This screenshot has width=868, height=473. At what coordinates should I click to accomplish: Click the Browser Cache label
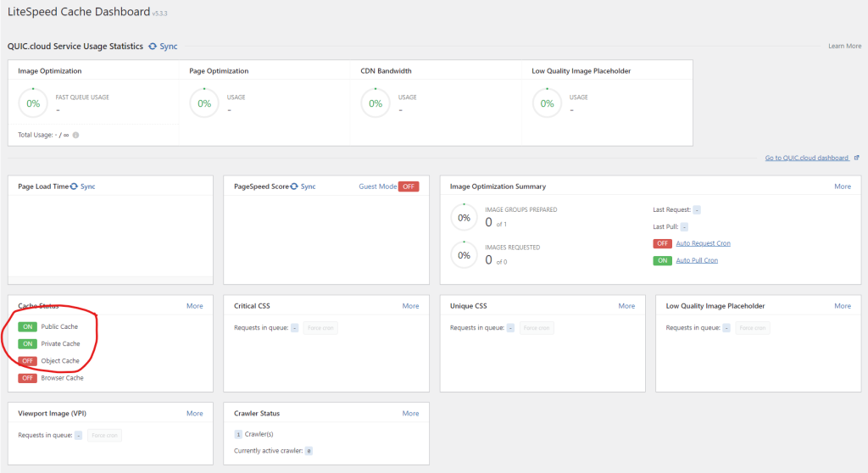click(x=62, y=378)
